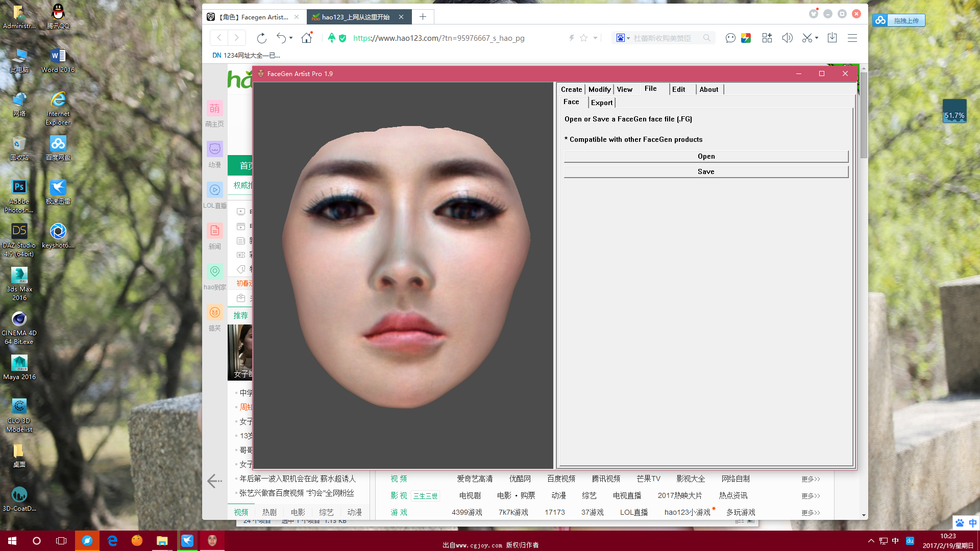Switch to the View tab

[624, 89]
